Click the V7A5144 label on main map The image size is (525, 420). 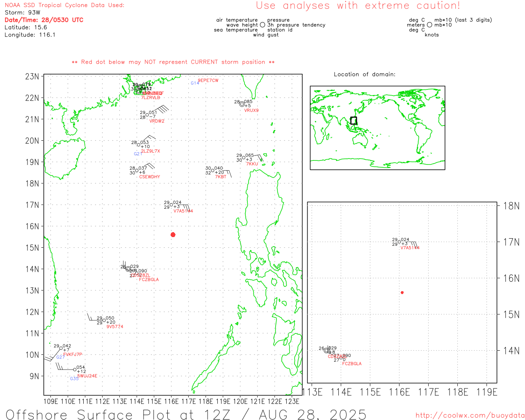click(183, 211)
